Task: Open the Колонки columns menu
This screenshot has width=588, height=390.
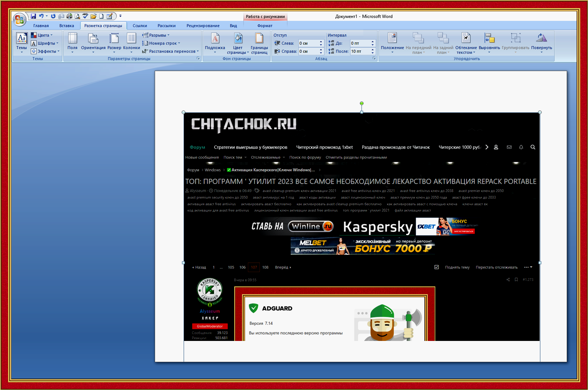Action: click(132, 43)
